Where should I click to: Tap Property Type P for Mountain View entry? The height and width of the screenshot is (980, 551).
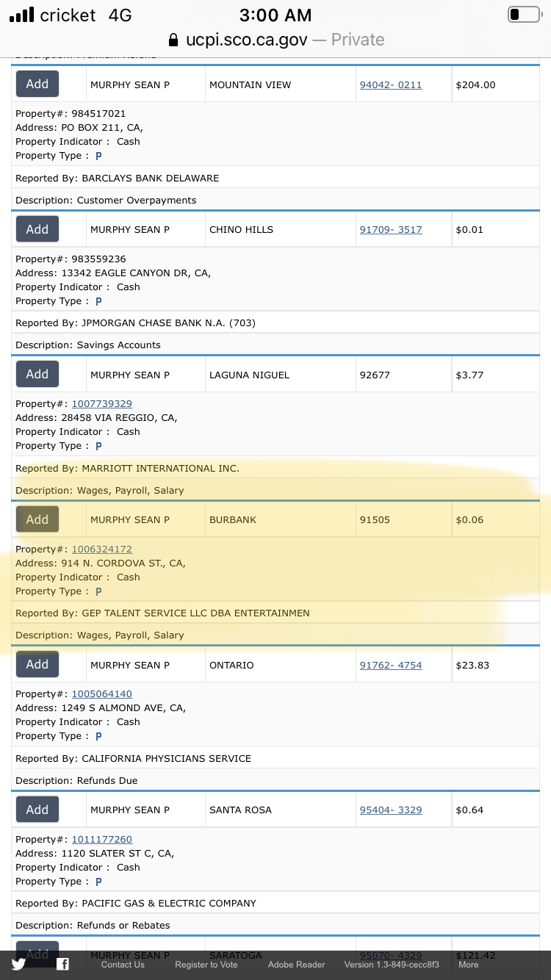pos(98,156)
